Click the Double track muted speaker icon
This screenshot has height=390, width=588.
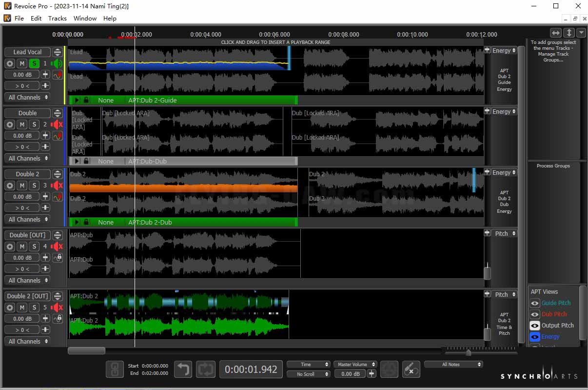pos(57,124)
